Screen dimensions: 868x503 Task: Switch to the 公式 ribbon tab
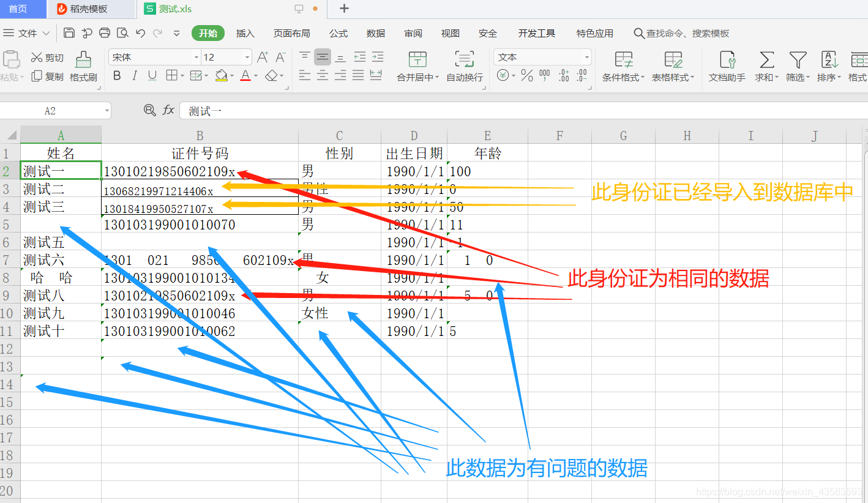[339, 33]
